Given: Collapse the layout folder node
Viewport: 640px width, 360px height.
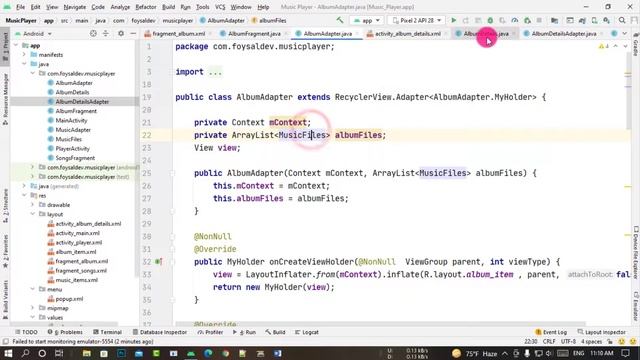Looking at the screenshot, I should 33,214.
